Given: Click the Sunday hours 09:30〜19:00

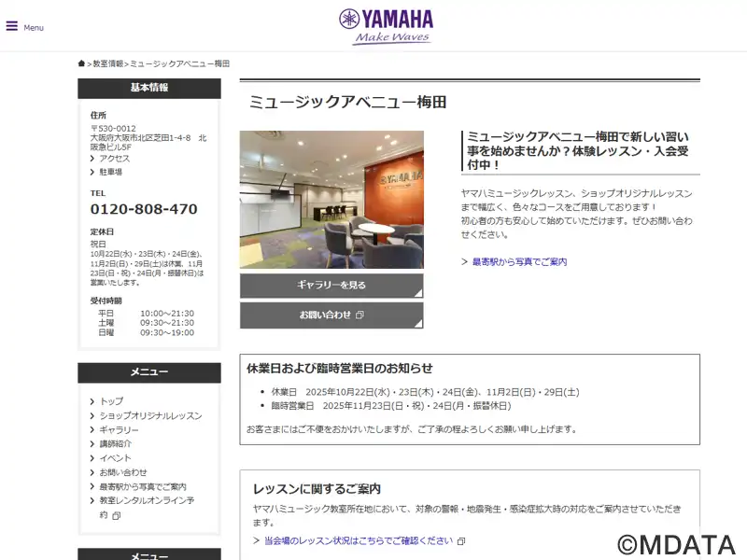Looking at the screenshot, I should (167, 332).
